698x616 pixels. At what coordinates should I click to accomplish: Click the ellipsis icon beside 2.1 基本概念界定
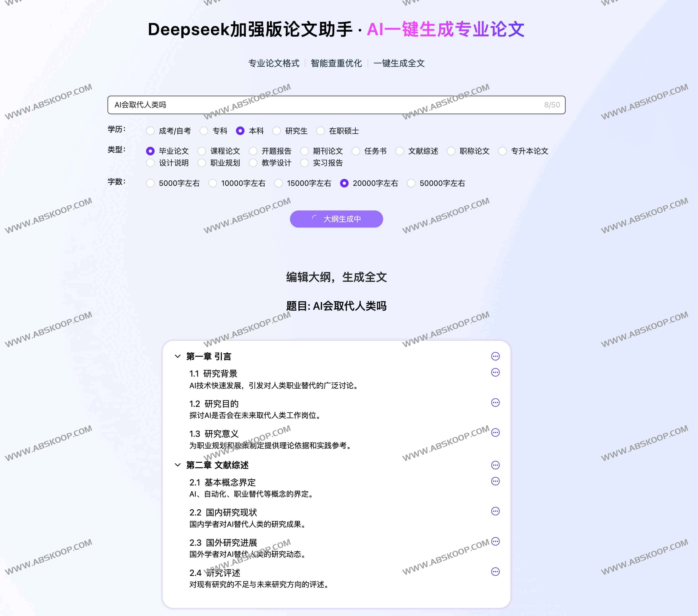pos(495,481)
